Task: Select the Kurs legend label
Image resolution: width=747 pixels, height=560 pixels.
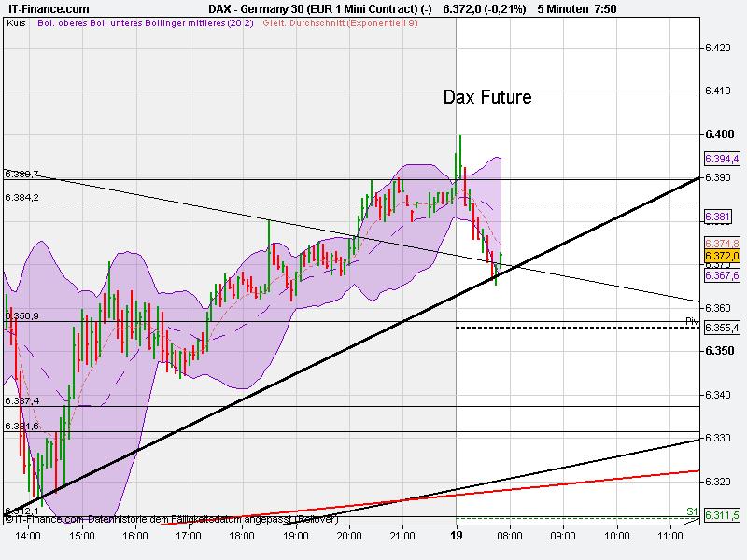Action: 18,28
